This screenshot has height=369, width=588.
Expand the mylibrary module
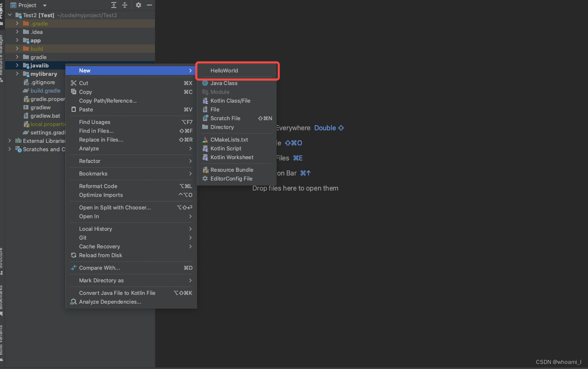pyautogui.click(x=17, y=74)
